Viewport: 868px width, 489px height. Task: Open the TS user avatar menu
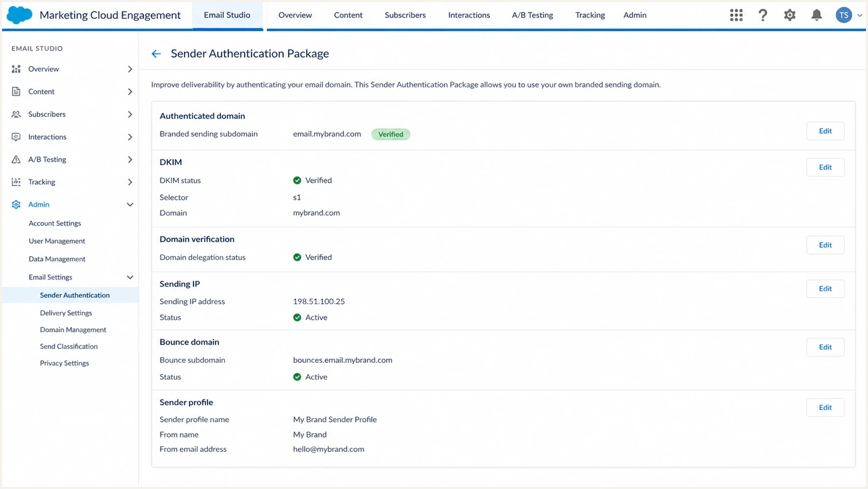point(844,15)
